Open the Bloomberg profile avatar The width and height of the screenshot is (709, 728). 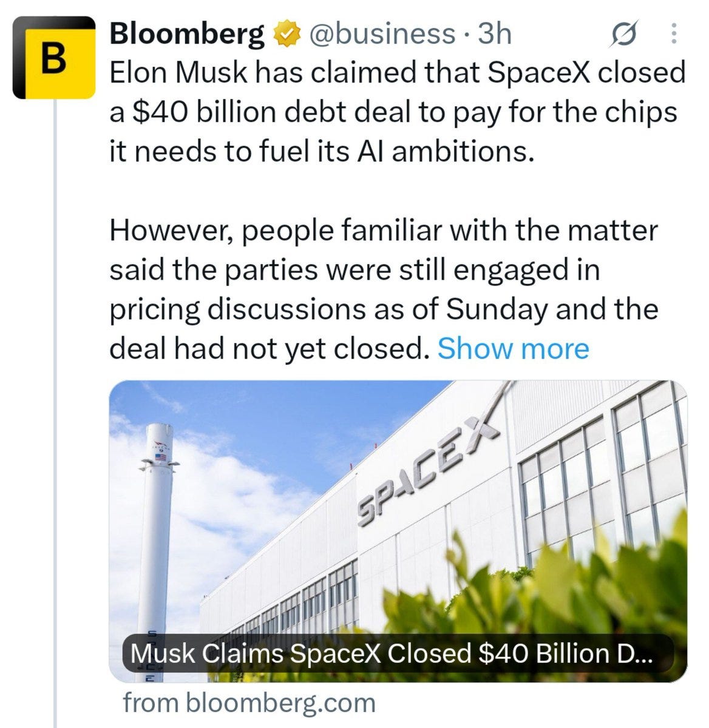click(x=55, y=57)
